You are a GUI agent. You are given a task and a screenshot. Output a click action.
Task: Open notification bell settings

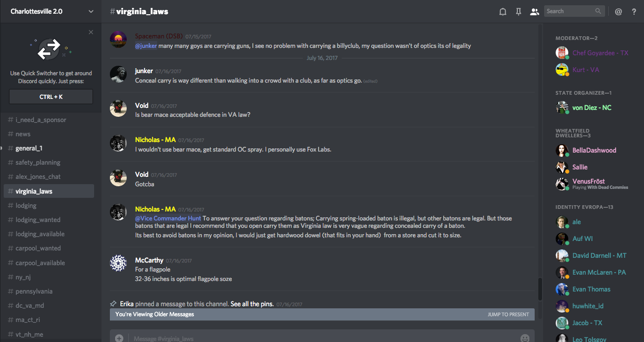point(503,12)
